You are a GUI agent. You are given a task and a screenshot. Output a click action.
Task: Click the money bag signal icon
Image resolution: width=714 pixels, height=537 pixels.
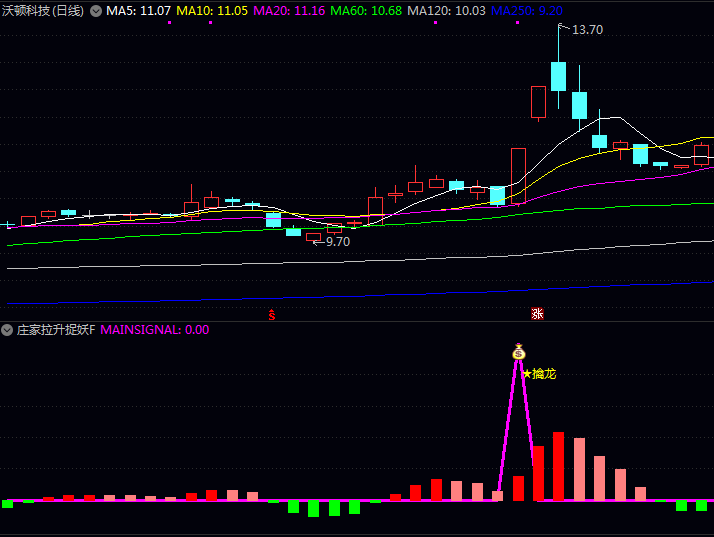pyautogui.click(x=518, y=352)
